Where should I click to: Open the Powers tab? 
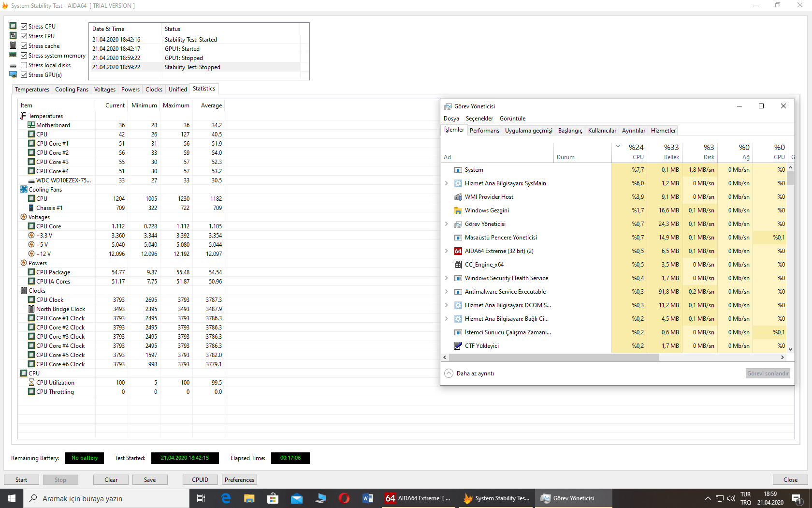(130, 90)
